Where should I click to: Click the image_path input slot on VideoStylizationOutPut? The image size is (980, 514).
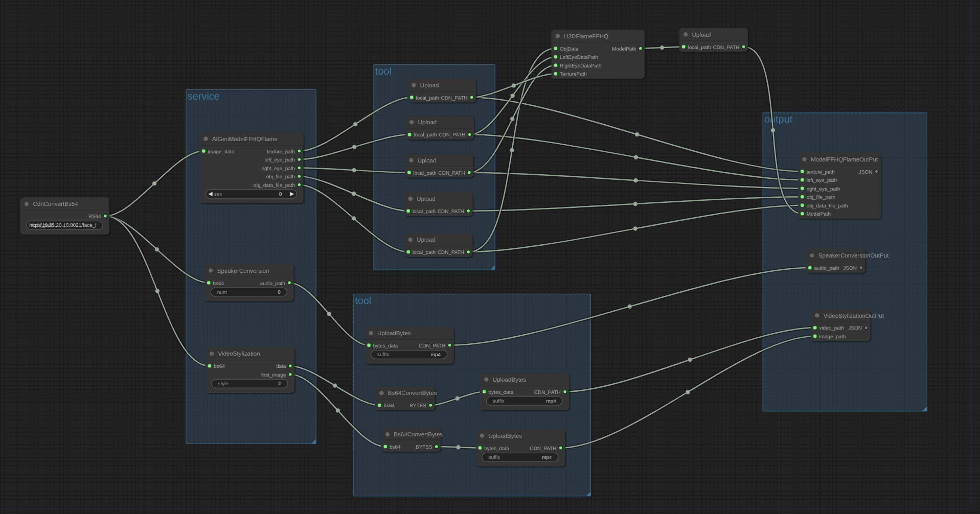click(x=815, y=336)
